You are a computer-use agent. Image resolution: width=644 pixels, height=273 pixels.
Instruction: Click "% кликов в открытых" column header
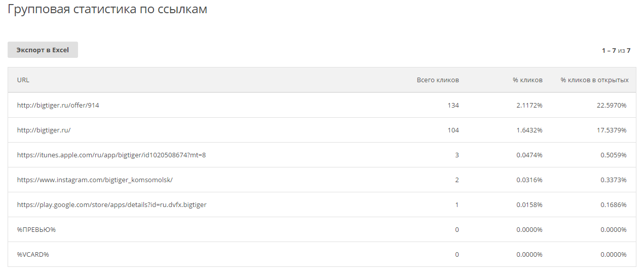tap(594, 80)
